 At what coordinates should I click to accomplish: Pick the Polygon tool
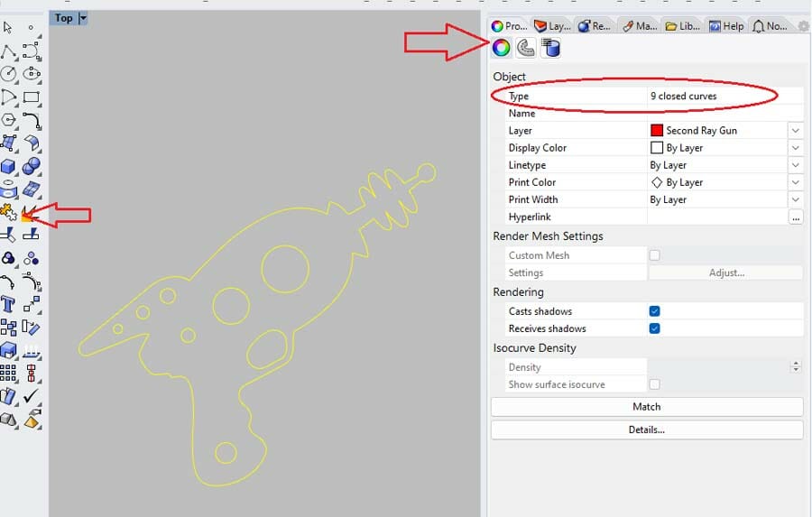(8, 120)
